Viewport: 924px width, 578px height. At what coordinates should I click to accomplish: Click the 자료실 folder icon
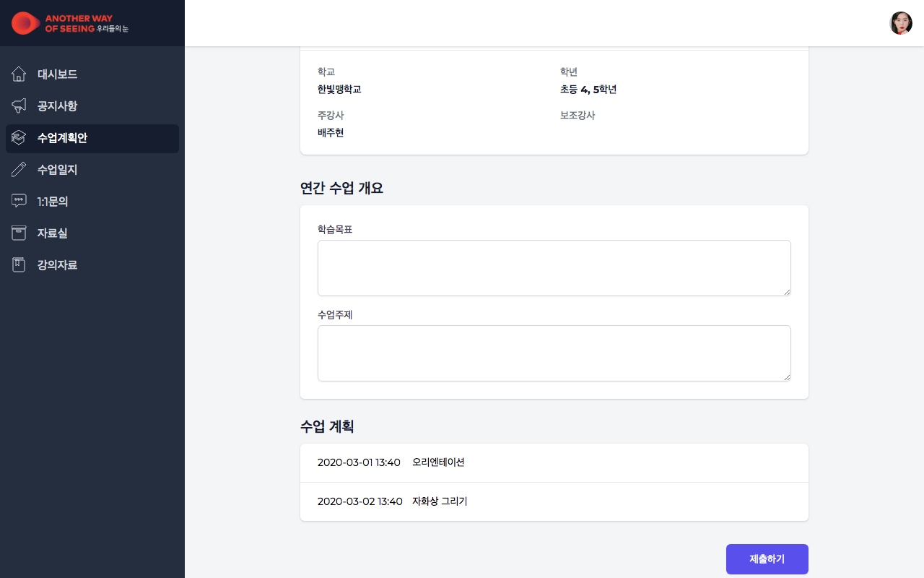tap(18, 233)
